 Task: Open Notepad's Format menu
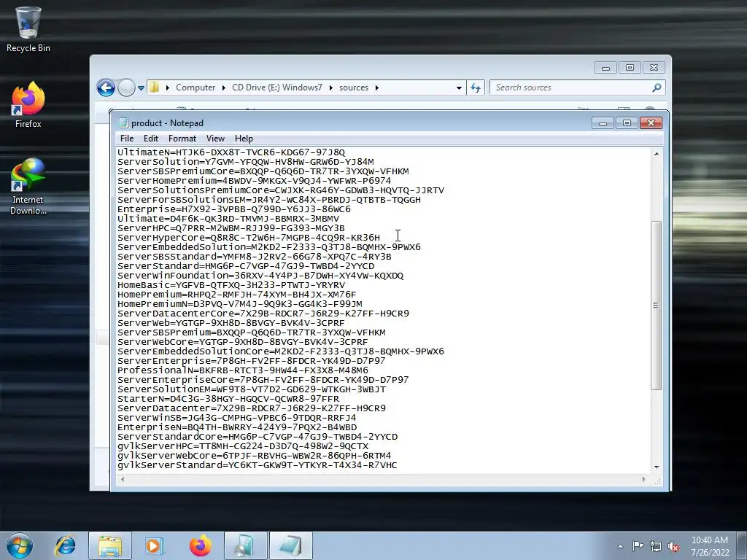182,139
